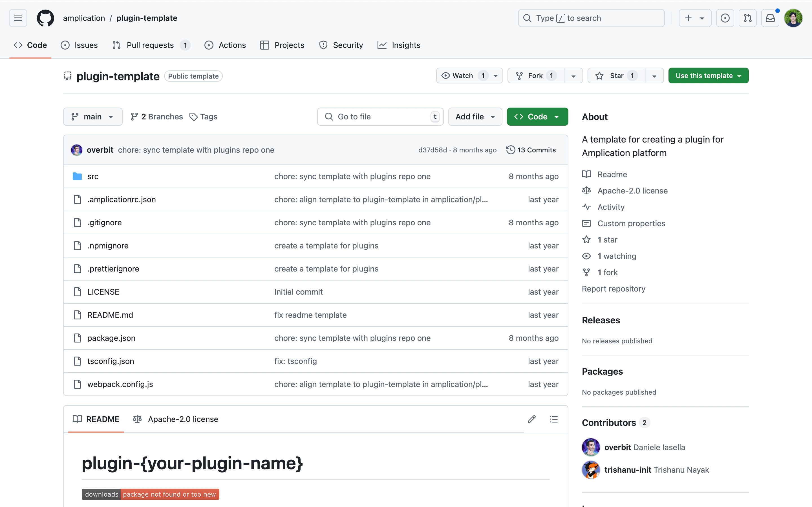Click the Projects table icon
Screen dimensions: 812x507
265,45
